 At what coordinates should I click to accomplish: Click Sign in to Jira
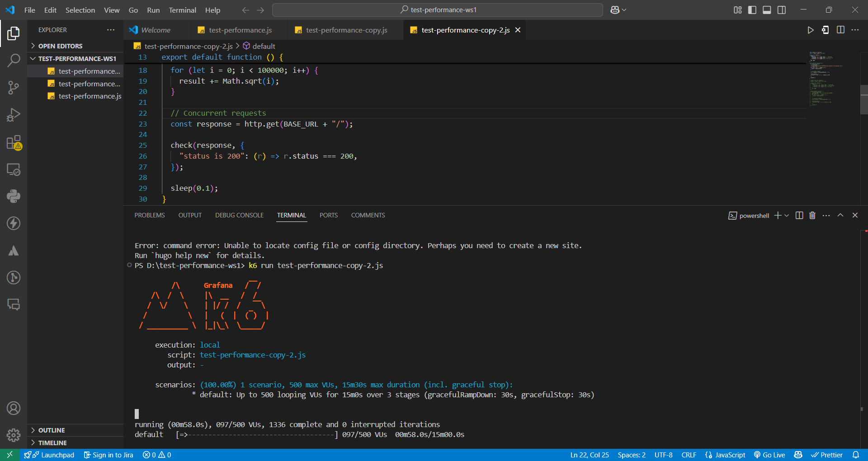click(108, 455)
